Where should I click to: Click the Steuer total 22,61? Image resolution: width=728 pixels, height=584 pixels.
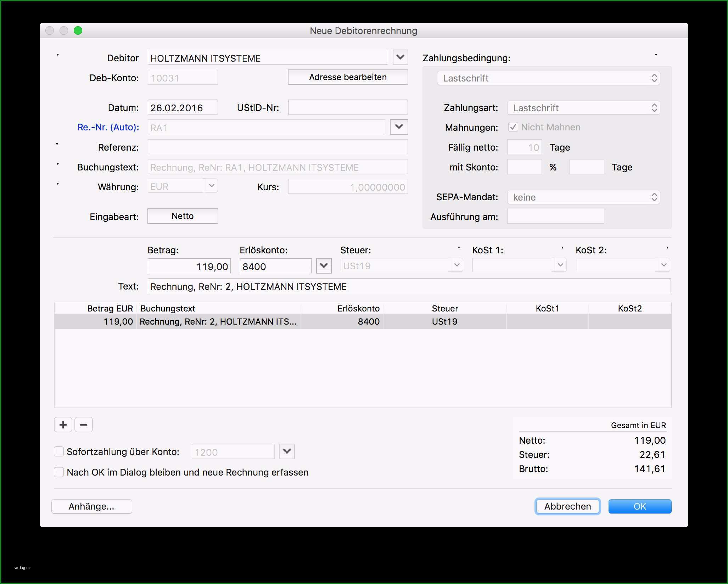pyautogui.click(x=653, y=455)
